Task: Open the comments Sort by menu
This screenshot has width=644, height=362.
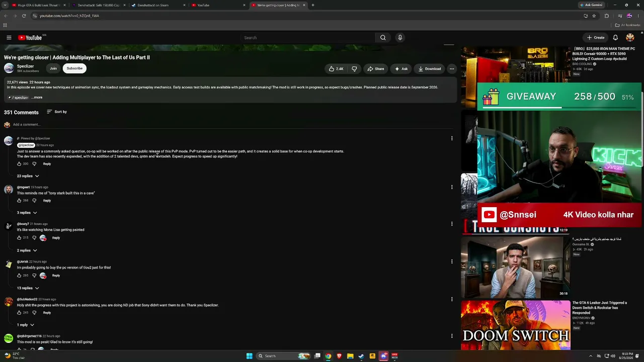Action: 57,112
